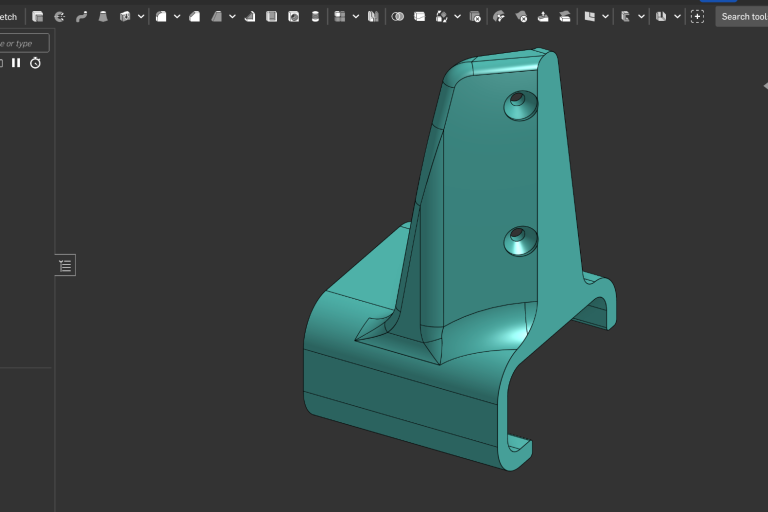Expand the Draft tool dropdown arrow
768x512 pixels.
[232, 17]
